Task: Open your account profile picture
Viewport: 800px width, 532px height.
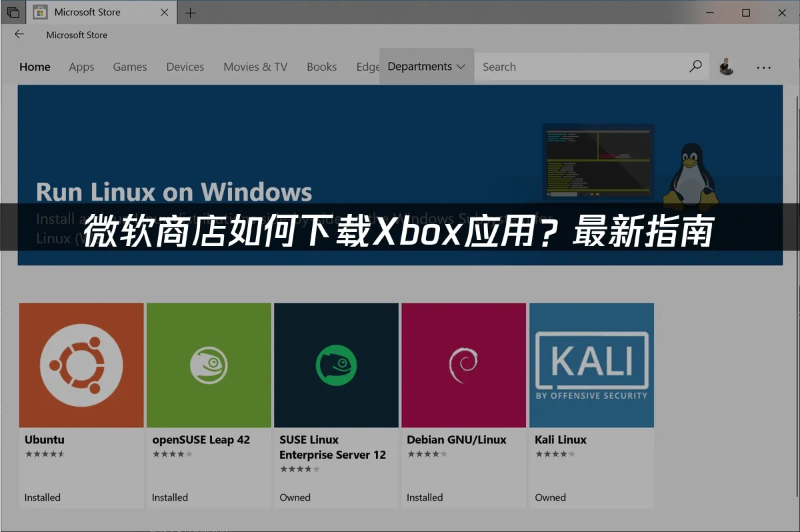Action: (726, 67)
